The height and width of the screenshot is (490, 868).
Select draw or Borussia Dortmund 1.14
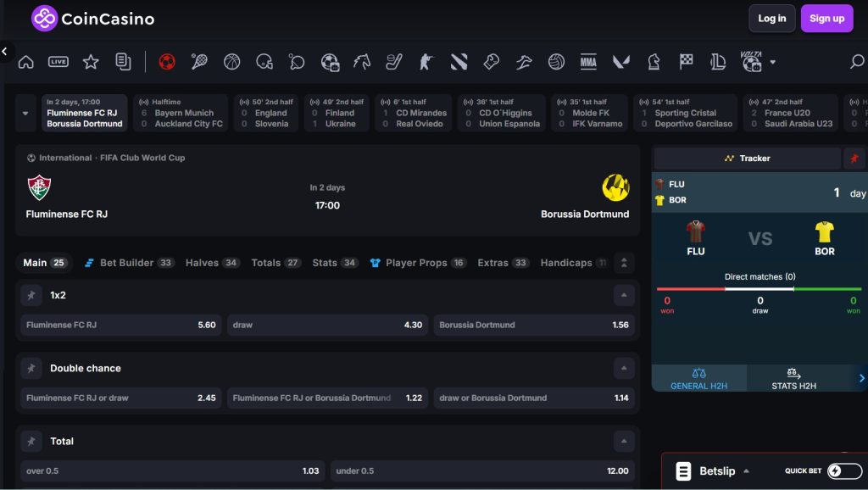point(534,398)
